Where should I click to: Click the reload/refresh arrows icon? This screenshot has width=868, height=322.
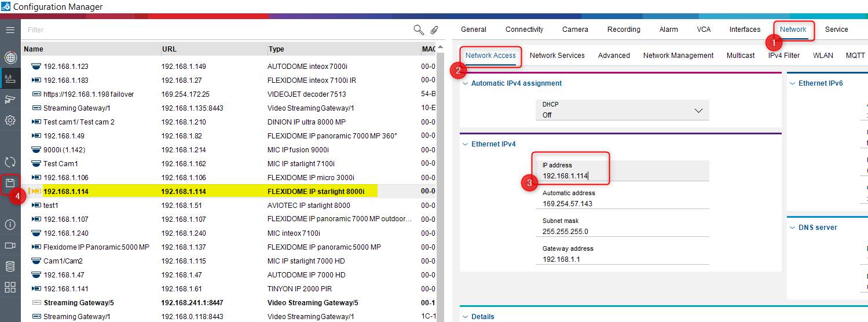tap(10, 162)
